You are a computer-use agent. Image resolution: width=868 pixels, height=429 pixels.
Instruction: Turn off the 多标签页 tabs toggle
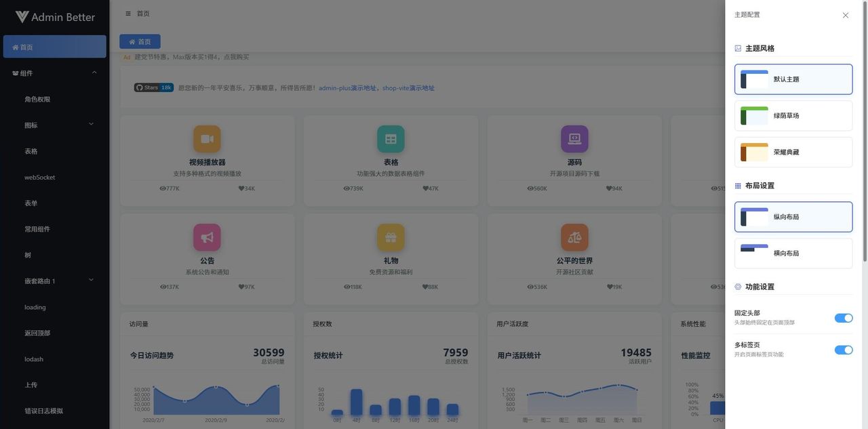tap(843, 348)
